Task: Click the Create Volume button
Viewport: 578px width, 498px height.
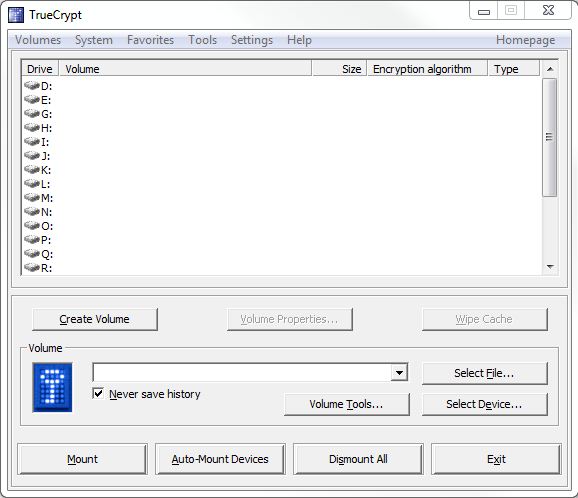Action: click(x=95, y=319)
